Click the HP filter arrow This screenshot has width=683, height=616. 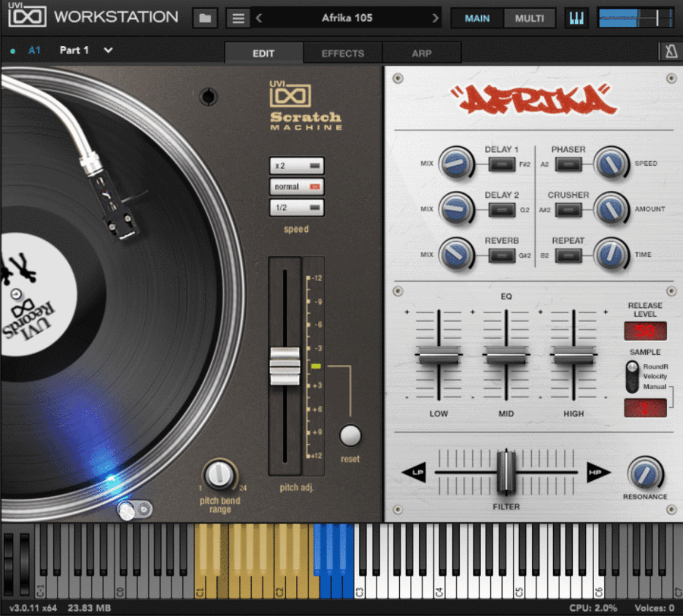[598, 472]
